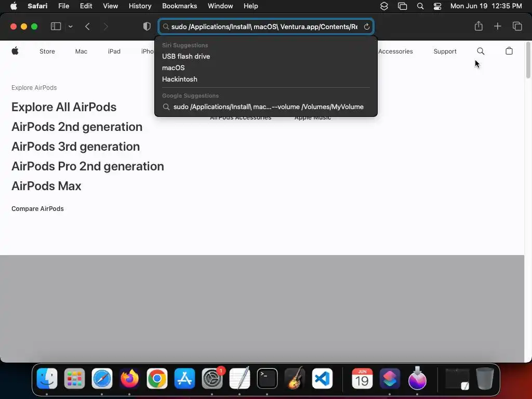Open Explore All AirPods link
Screen dimensions: 532x399
pos(64,107)
